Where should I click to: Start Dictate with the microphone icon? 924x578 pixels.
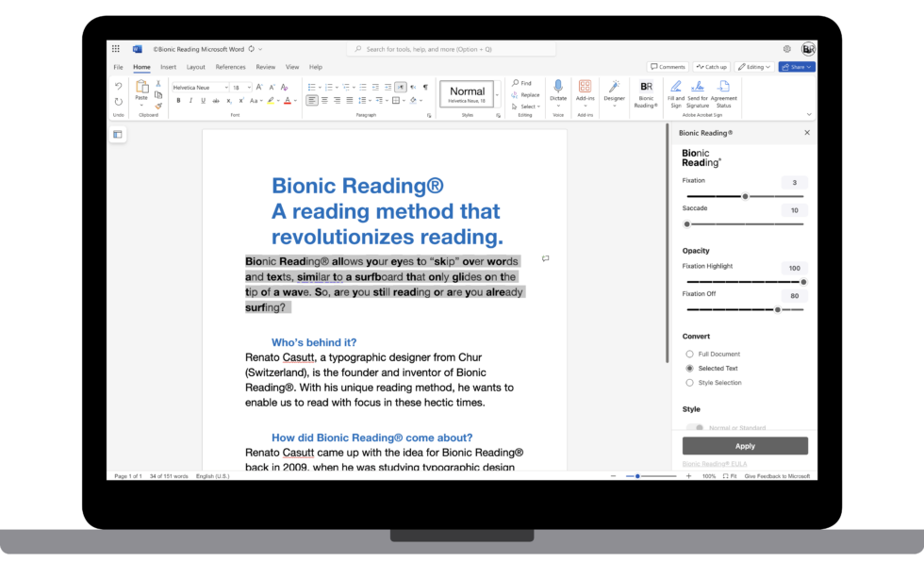[x=558, y=87]
